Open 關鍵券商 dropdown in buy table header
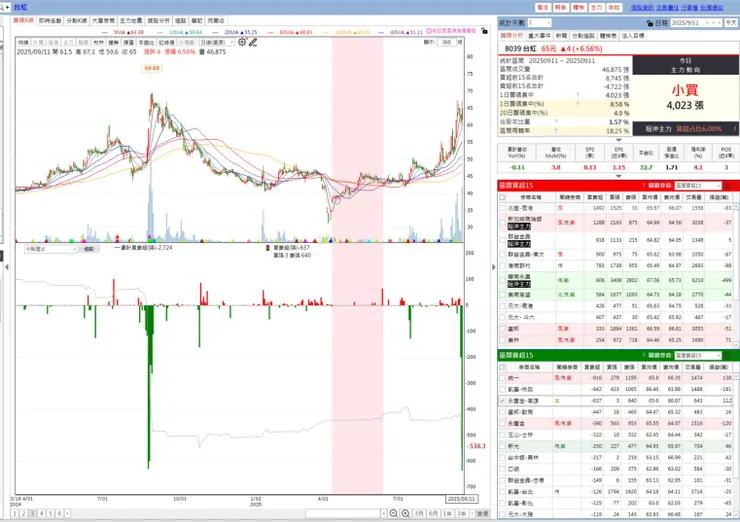The image size is (740, 522). (698, 185)
